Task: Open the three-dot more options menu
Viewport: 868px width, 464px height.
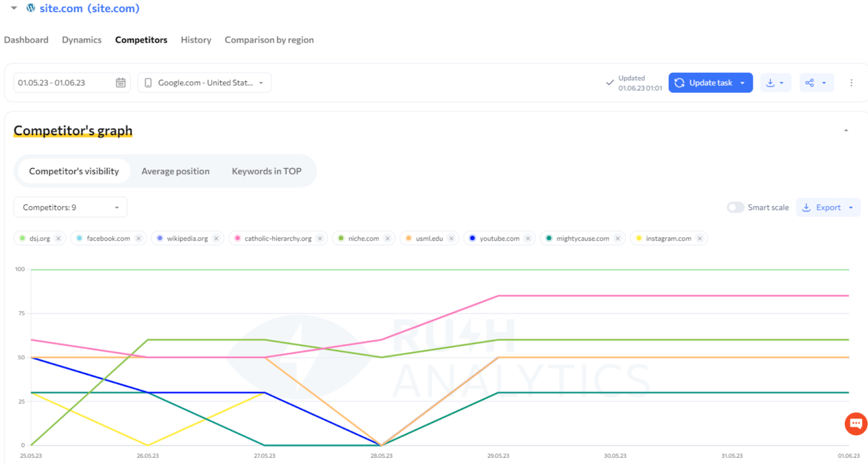Action: click(x=851, y=82)
